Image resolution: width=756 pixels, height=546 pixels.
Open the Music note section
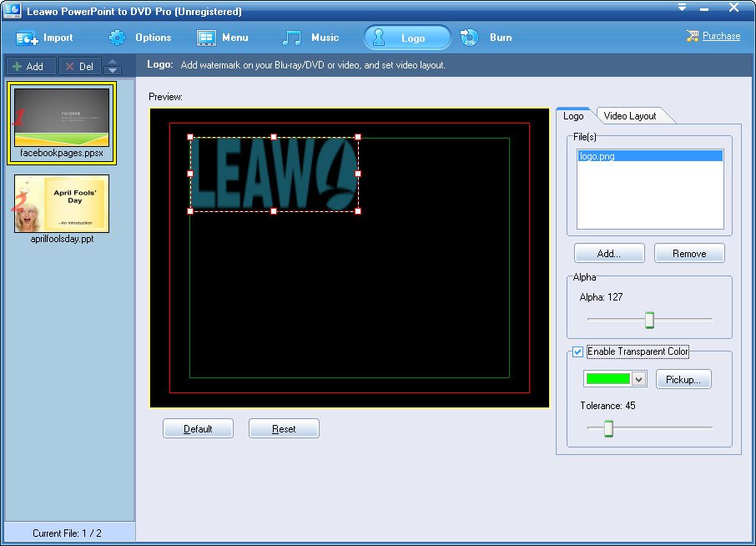point(310,38)
